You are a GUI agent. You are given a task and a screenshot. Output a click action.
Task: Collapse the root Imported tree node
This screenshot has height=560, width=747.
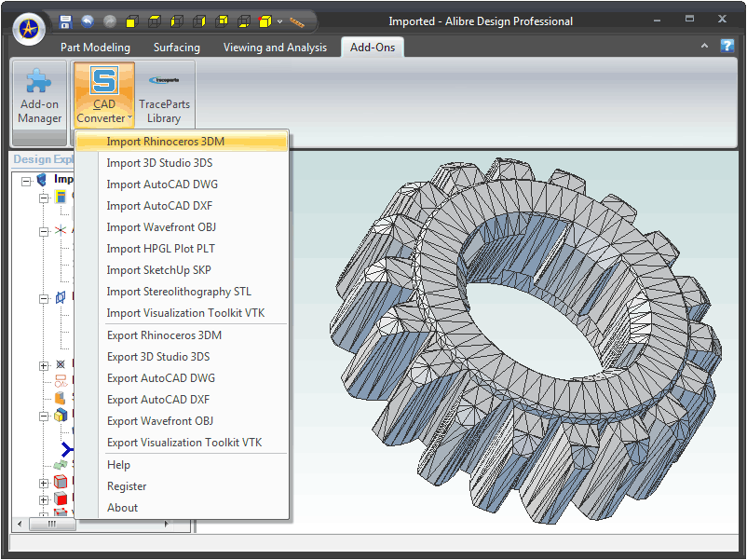(x=26, y=181)
